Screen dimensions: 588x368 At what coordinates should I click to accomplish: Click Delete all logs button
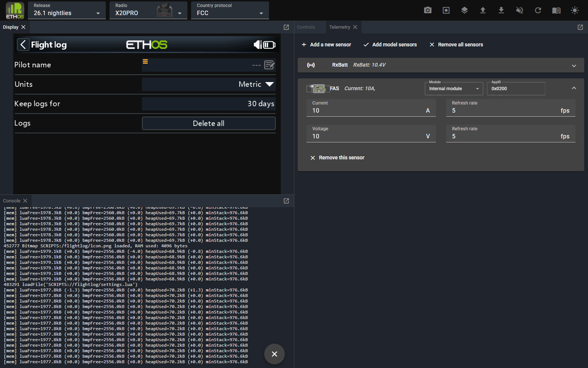pyautogui.click(x=209, y=123)
